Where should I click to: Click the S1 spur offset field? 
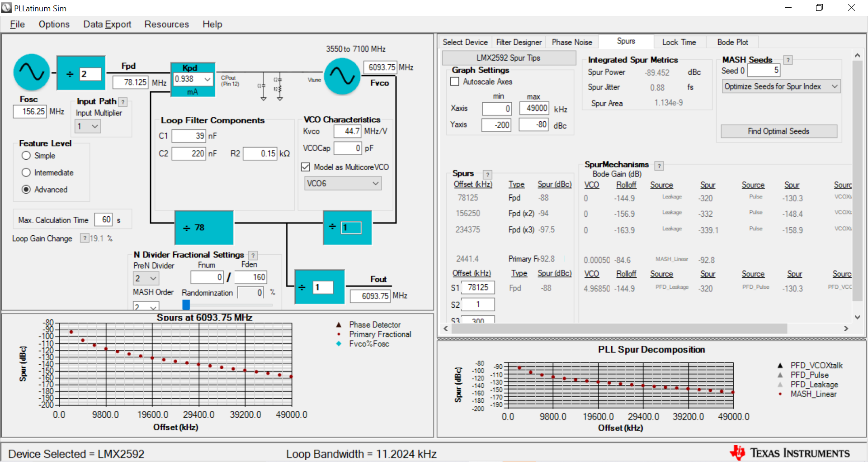pyautogui.click(x=478, y=287)
